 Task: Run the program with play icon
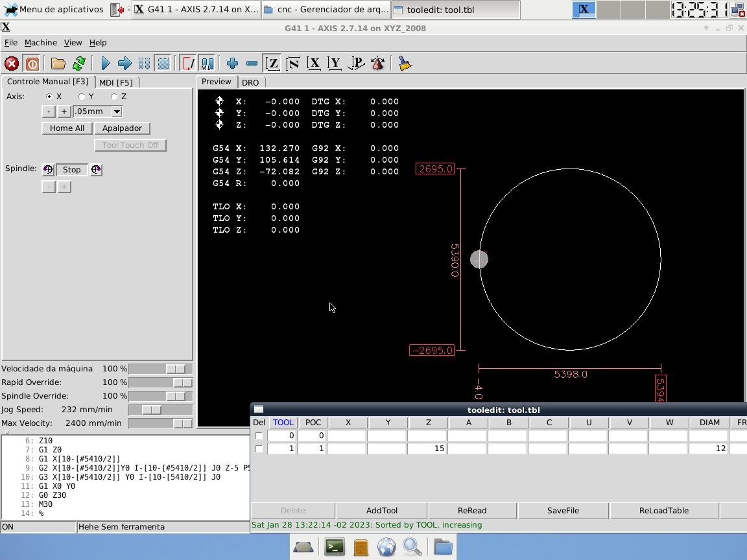pos(105,64)
